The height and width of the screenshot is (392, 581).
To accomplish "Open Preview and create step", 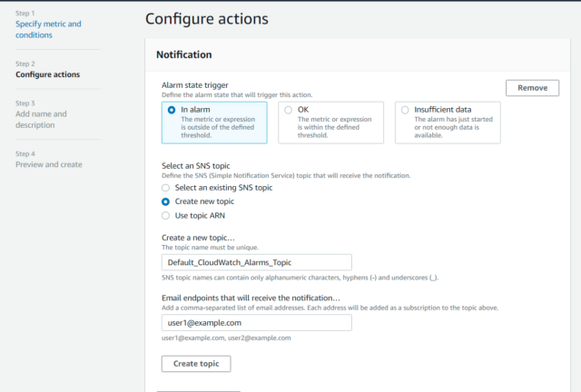I will tap(49, 164).
